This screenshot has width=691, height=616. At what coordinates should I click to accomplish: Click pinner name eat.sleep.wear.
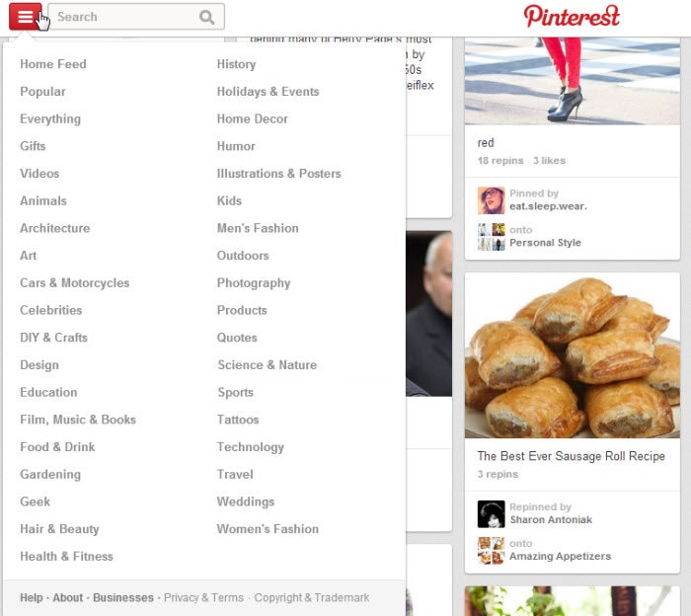[548, 206]
